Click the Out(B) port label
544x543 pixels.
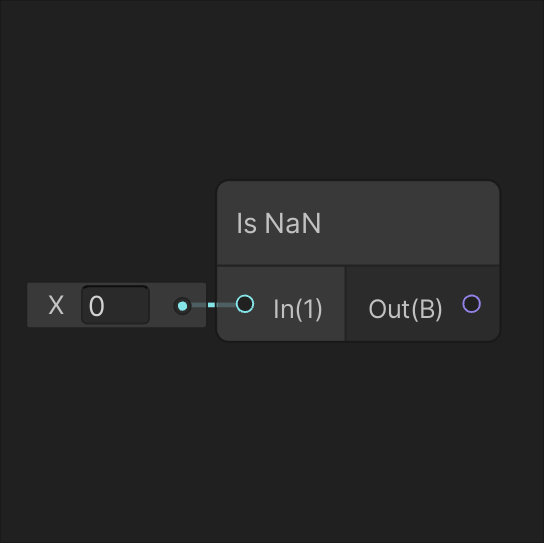405,309
